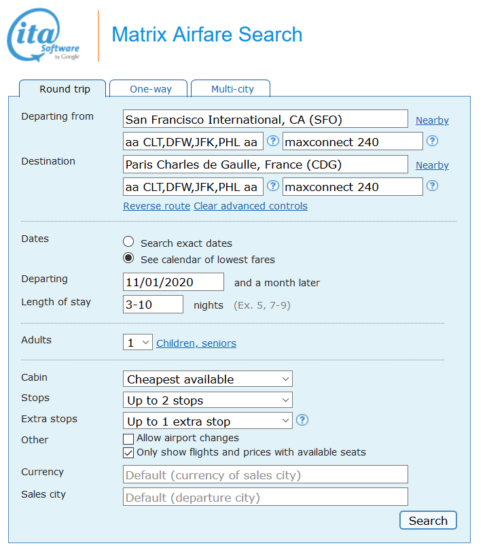
Task: Click Clear advanced controls link
Action: 251,206
